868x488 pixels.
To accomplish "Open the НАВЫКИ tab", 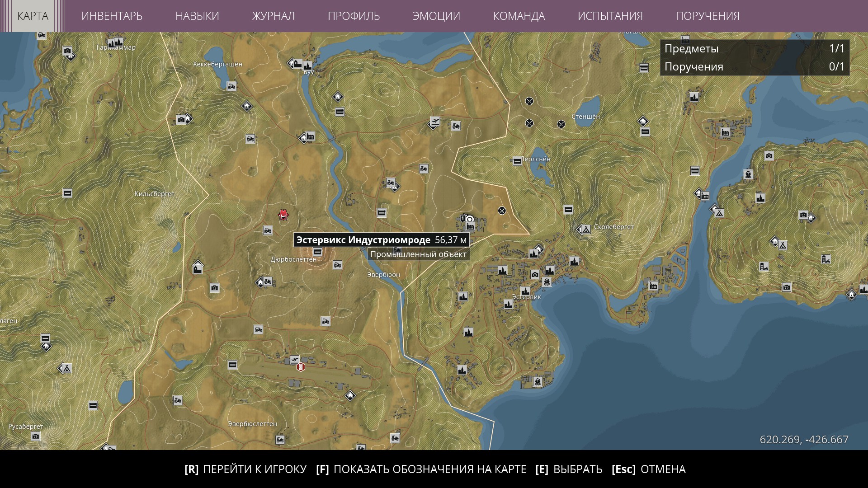I will click(197, 16).
